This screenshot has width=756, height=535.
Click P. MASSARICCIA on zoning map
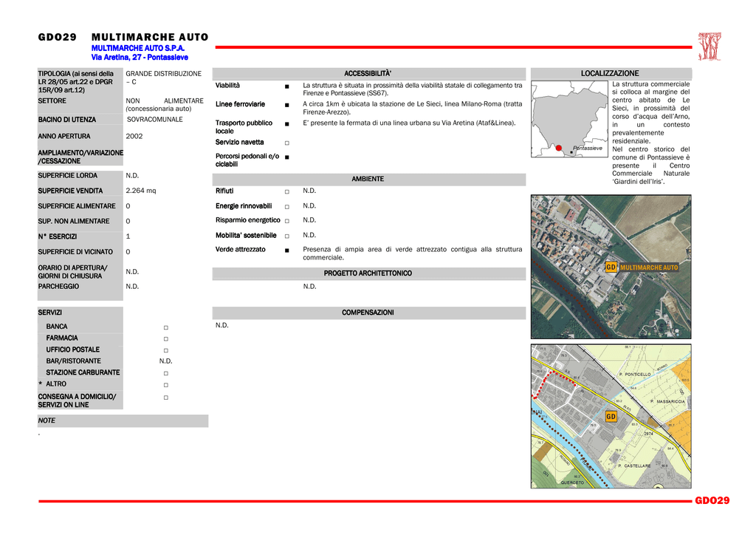[667, 401]
